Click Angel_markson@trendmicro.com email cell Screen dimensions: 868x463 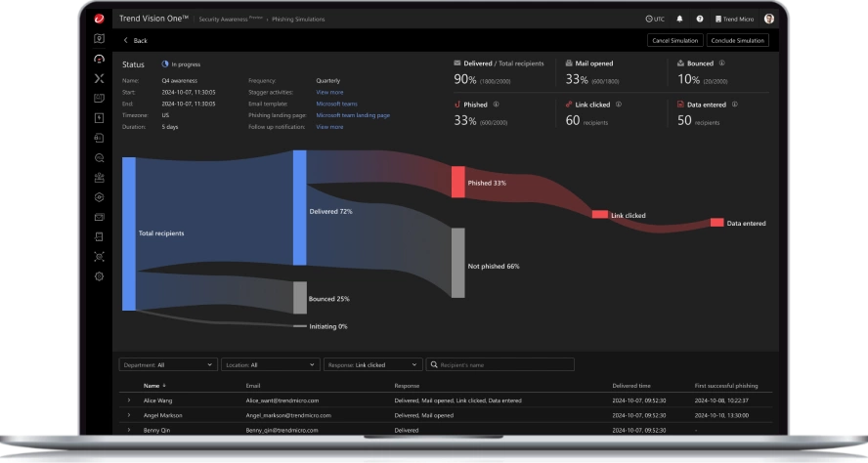click(288, 415)
